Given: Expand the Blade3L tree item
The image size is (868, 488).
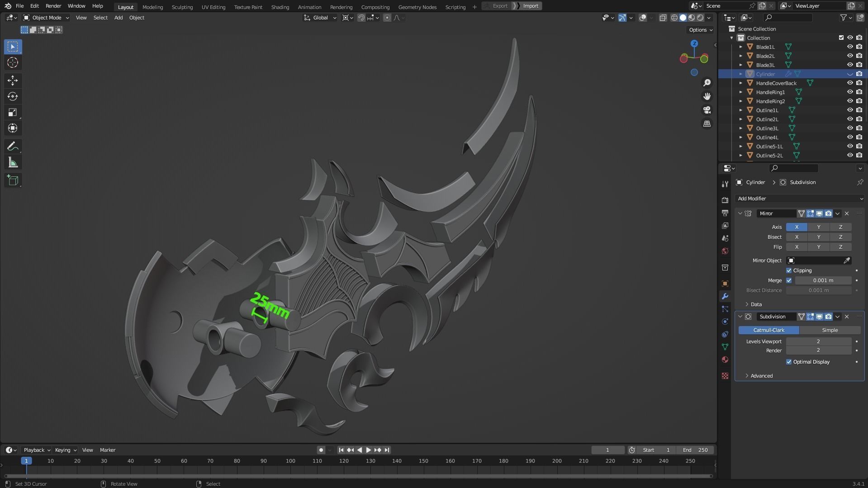Looking at the screenshot, I should click(x=740, y=65).
